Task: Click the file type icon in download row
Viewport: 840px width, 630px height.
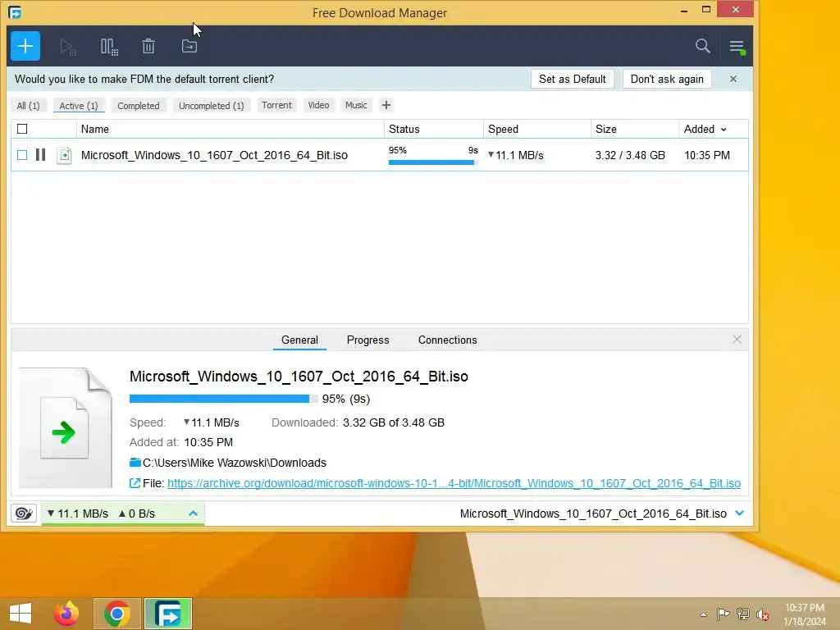Action: 64,155
